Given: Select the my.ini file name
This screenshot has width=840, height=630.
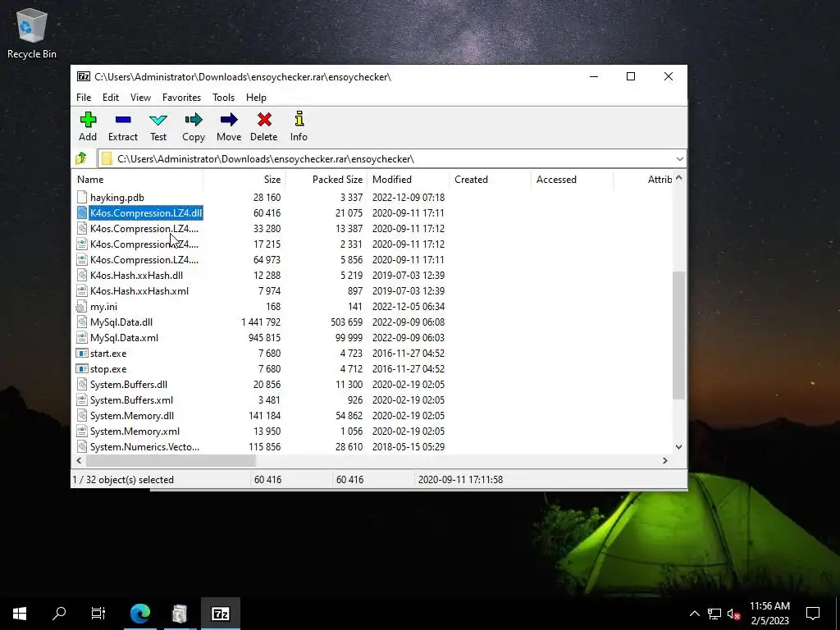Looking at the screenshot, I should point(103,307).
